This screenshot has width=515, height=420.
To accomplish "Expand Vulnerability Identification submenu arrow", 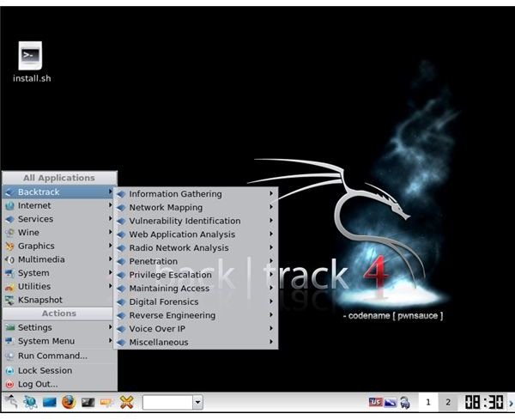I will pyautogui.click(x=271, y=221).
